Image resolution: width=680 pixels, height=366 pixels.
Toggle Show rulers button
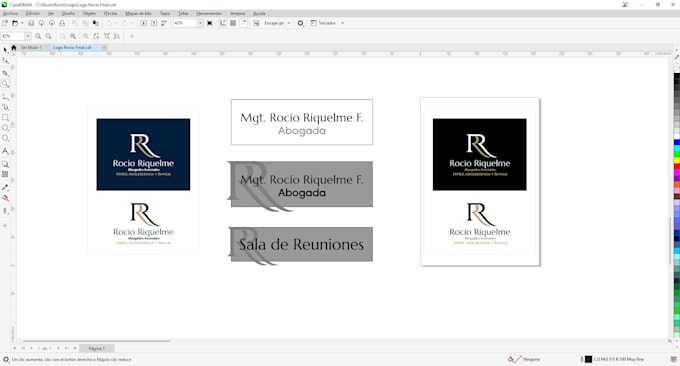pos(223,23)
